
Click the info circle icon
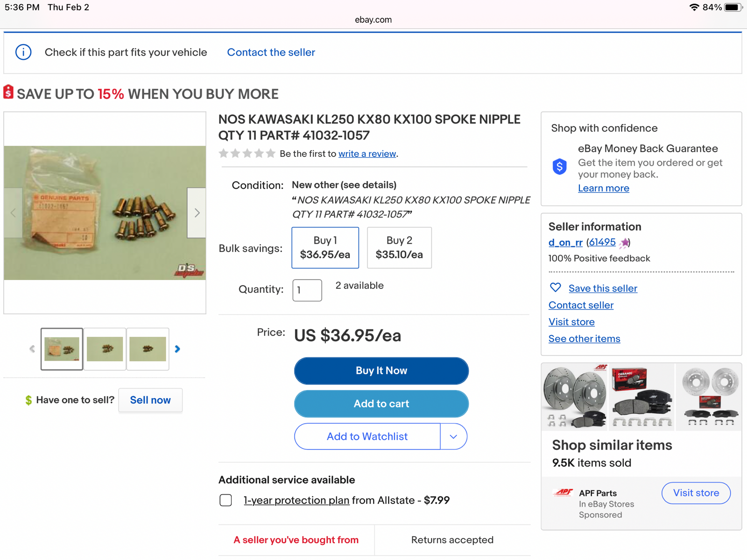click(23, 52)
